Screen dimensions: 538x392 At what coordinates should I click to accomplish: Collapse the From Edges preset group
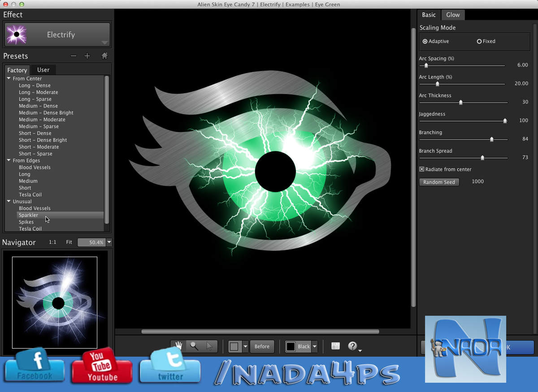[x=9, y=160]
